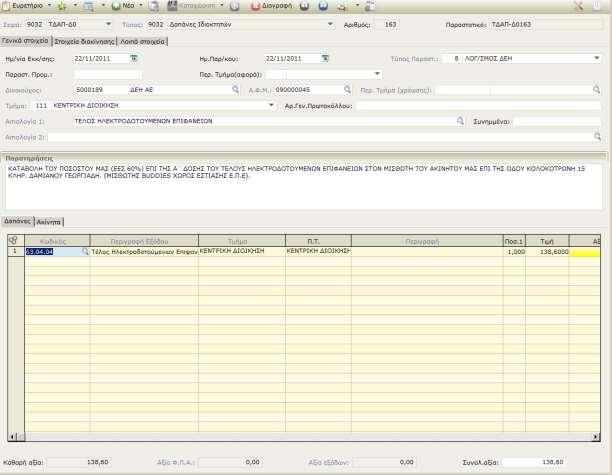Click lookup magnifier in Κωδικός cell
Image resolution: width=612 pixels, height=475 pixels.
click(x=85, y=252)
